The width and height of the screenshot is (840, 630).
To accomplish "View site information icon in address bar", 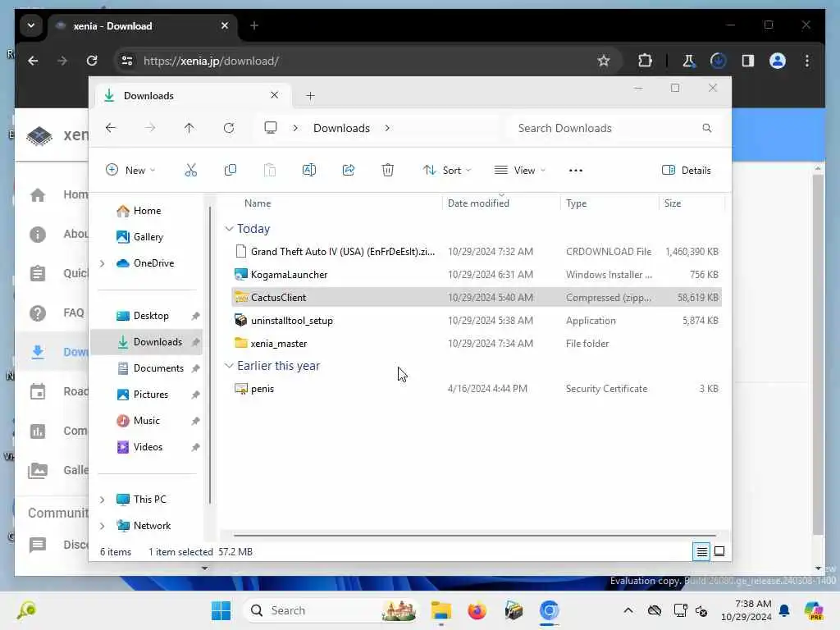I will [x=127, y=61].
